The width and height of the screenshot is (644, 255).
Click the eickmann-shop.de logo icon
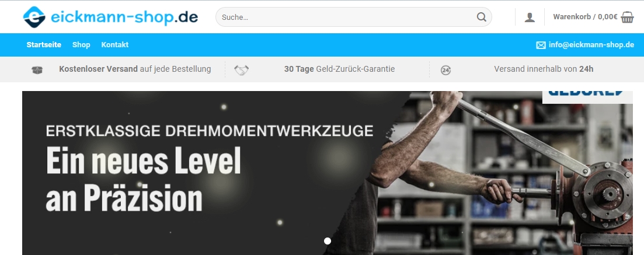point(34,17)
